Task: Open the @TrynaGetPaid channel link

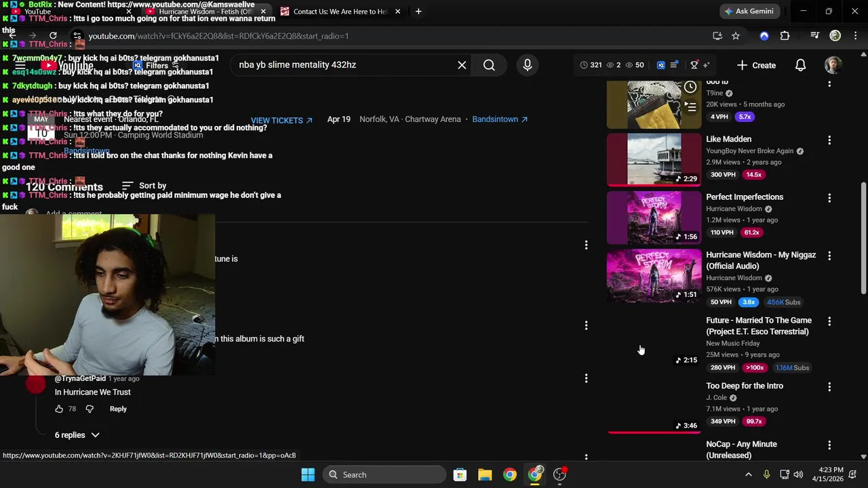Action: (x=80, y=378)
